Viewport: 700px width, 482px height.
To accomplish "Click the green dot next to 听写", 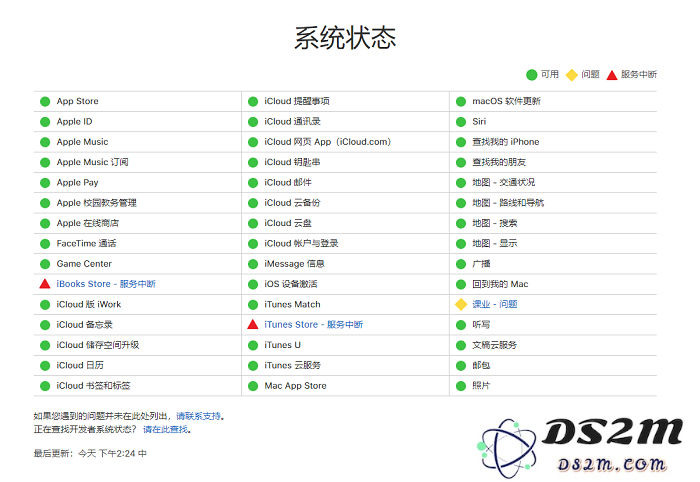I will 461,325.
